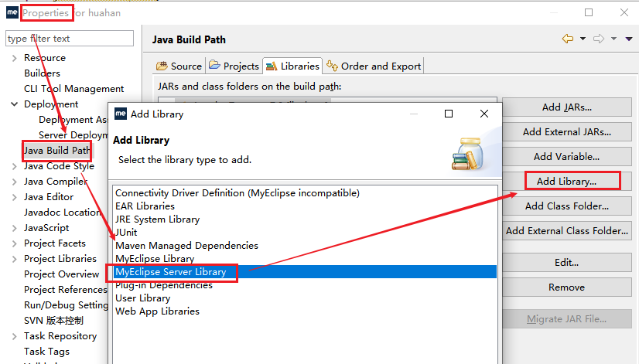
Task: Select Maven Managed Dependencies in the list
Action: point(305,246)
